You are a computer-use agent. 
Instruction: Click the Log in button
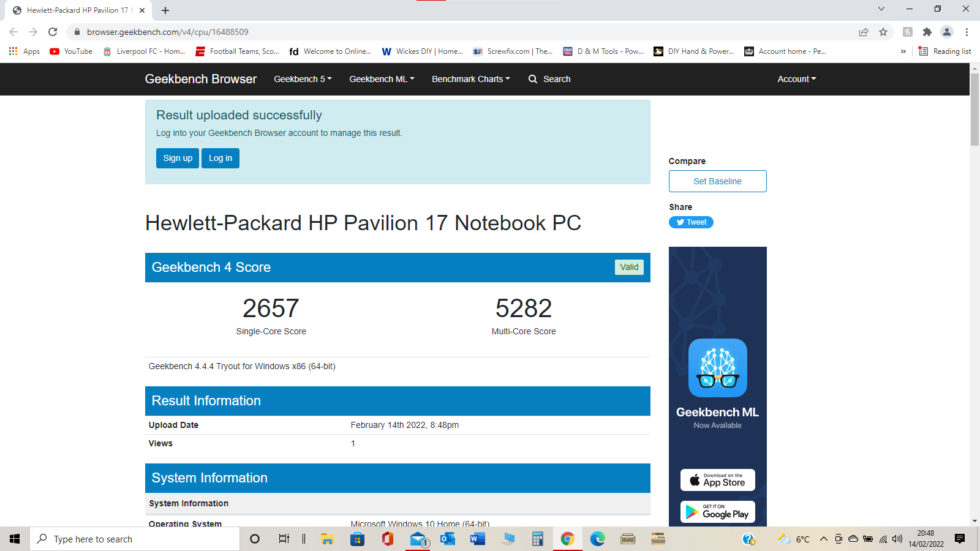(221, 158)
